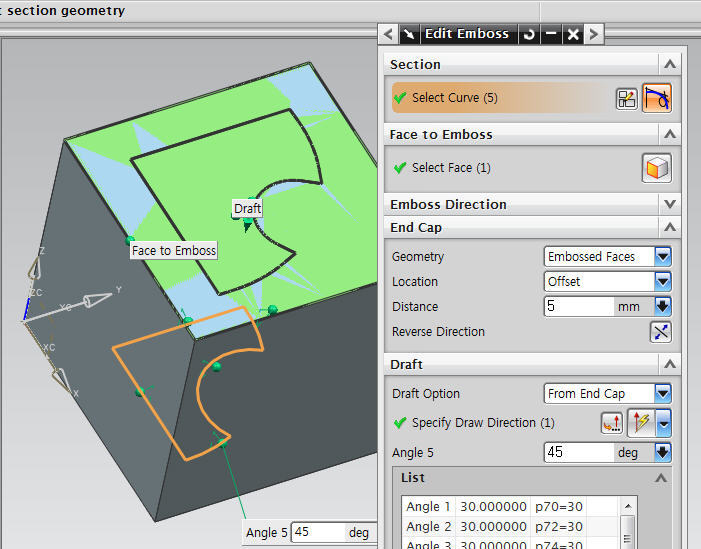Click the Face selection cube icon
Viewport: 701px width, 549px height.
point(657,168)
